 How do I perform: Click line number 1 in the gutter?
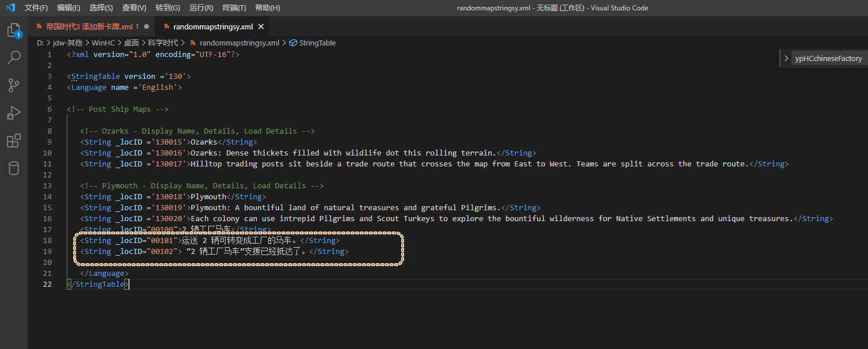(x=50, y=54)
